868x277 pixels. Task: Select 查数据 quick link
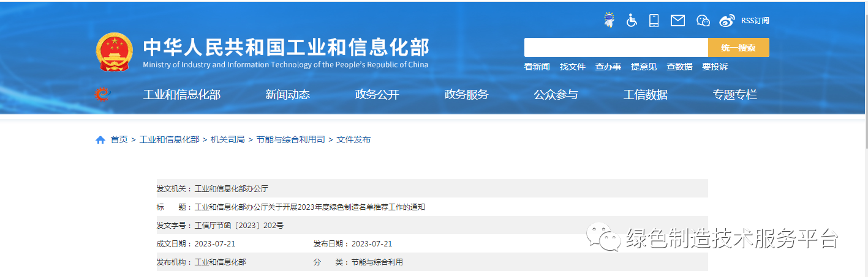click(679, 67)
